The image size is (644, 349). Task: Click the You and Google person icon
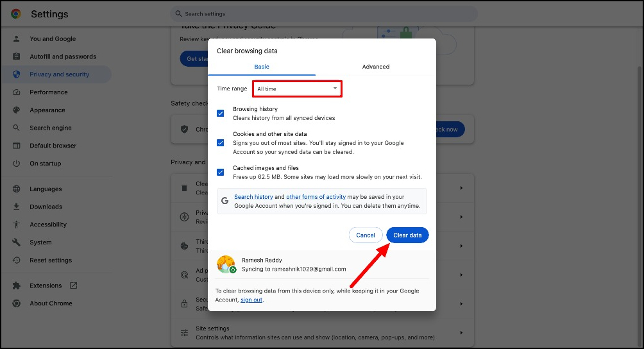[17, 38]
